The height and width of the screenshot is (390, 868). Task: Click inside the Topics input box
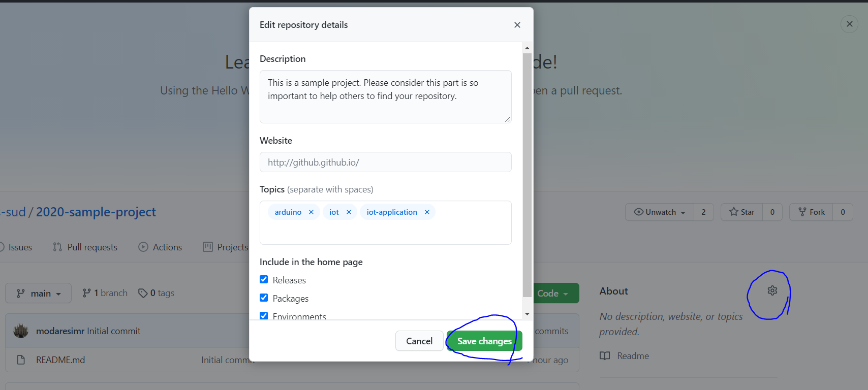pos(386,222)
